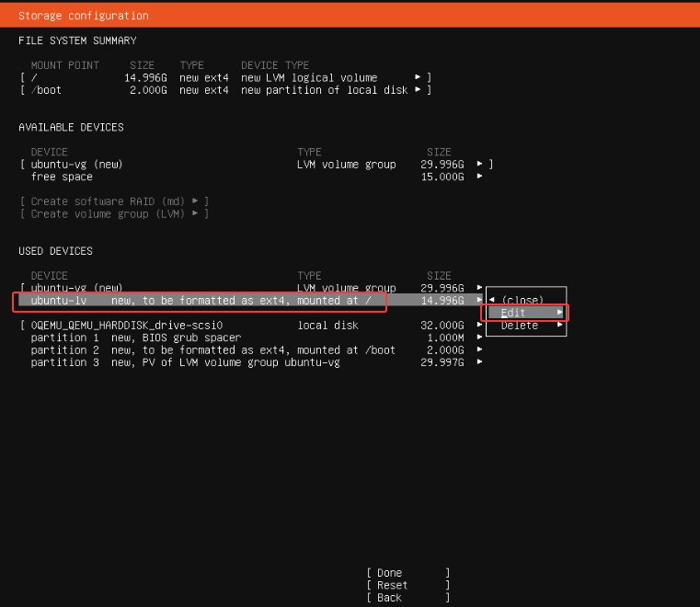Select the highlighted ubuntu-lv logical volume row
700x607 pixels.
(201, 301)
